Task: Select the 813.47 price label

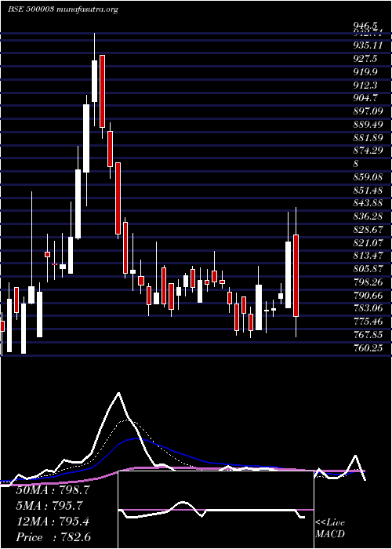Action: coord(367,256)
